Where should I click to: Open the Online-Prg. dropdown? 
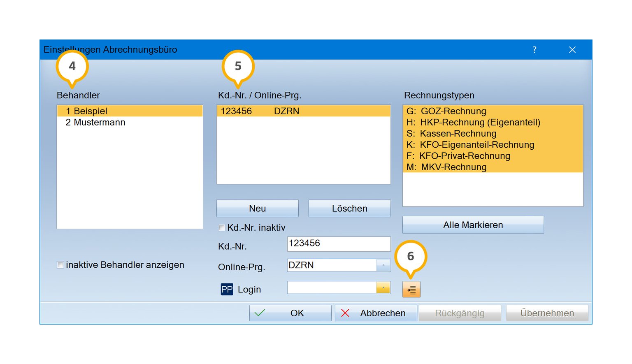(x=383, y=265)
